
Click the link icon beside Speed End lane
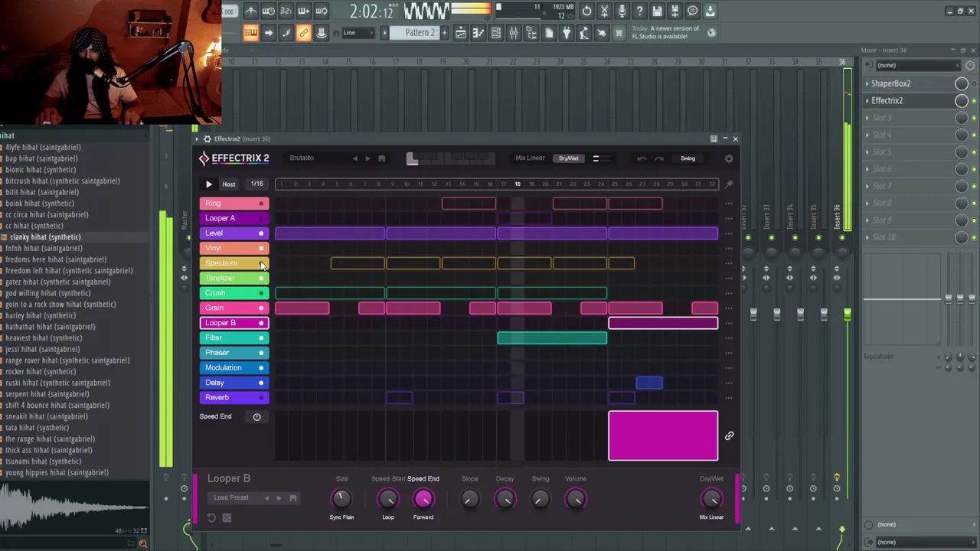point(729,435)
